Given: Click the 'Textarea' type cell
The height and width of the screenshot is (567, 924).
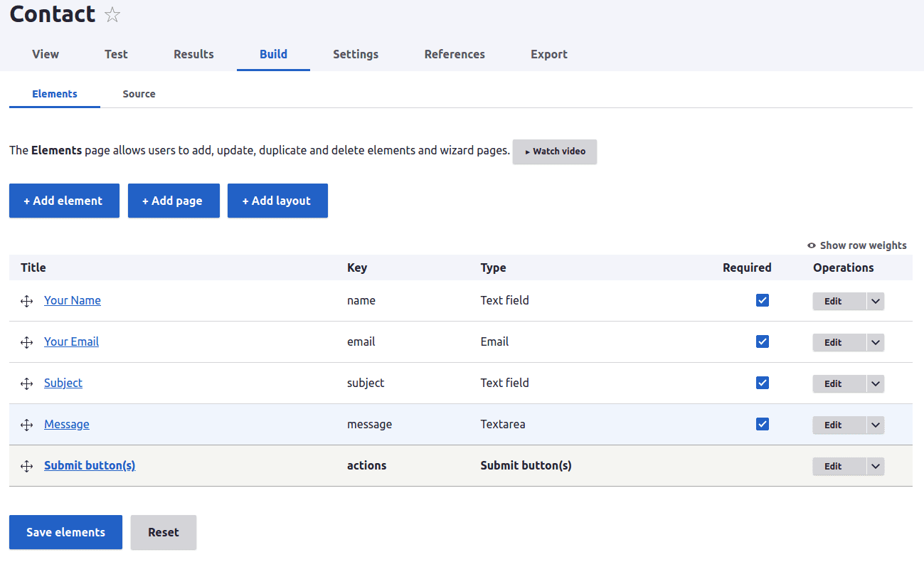Looking at the screenshot, I should [x=503, y=424].
